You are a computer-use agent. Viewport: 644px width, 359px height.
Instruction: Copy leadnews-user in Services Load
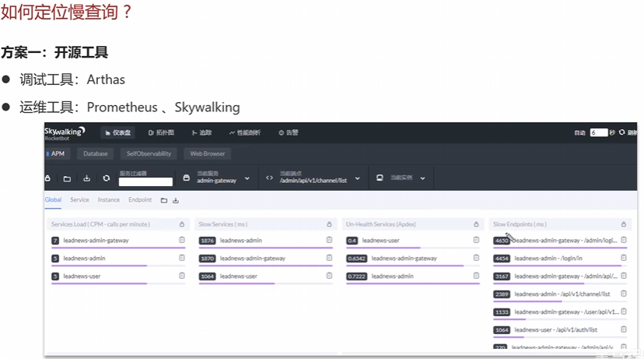tap(182, 276)
